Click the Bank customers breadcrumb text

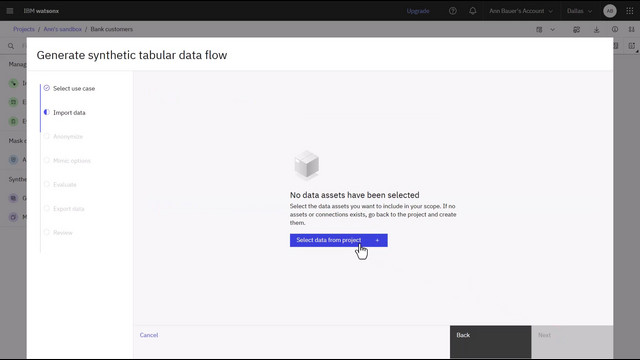[111, 29]
